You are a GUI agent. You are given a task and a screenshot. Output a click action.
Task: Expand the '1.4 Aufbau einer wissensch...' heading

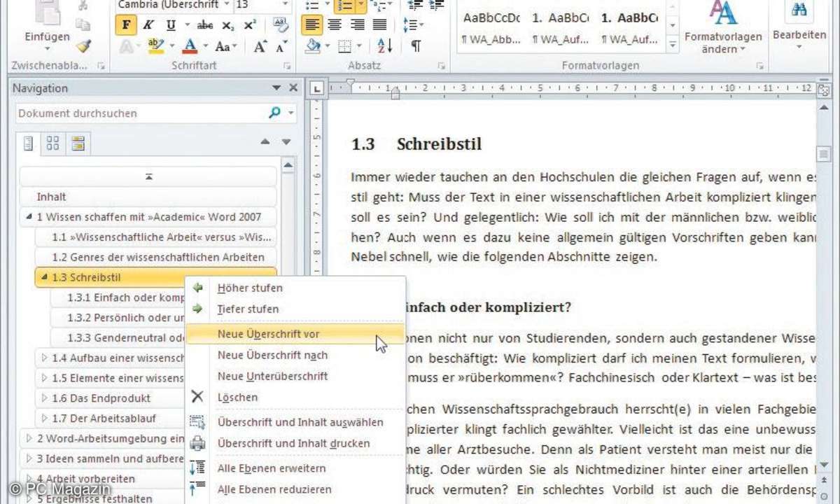pos(45,358)
